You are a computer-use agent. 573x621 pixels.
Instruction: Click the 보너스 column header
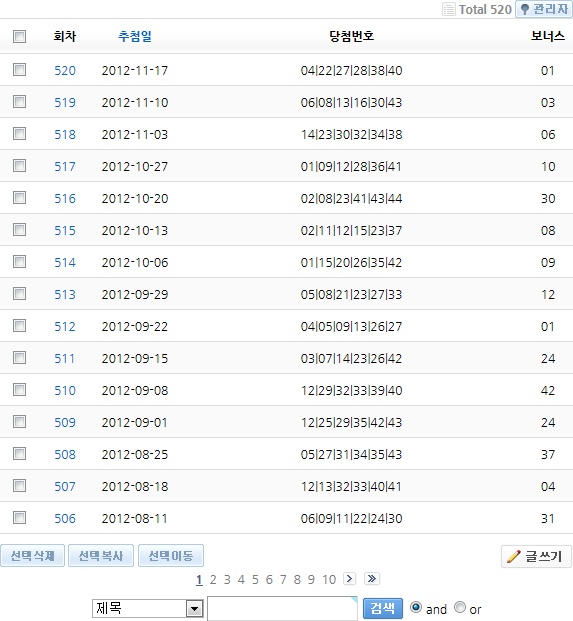548,36
